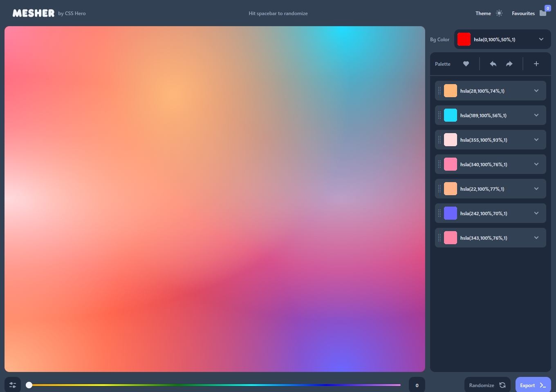Expand hsla(340,100%,76%,1) color row
Screen dimensions: 556x392
pyautogui.click(x=536, y=164)
